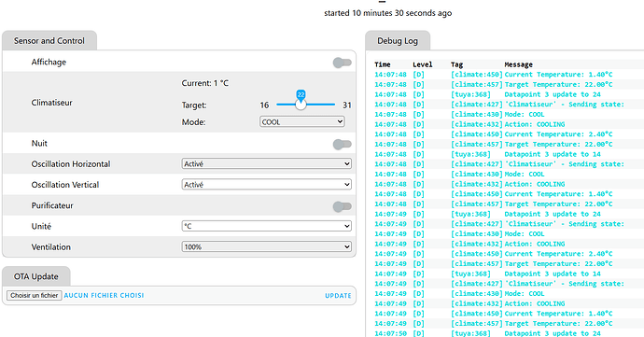Screen dimensions: 644x337
Task: Open the OTA Update tab
Action: point(36,276)
